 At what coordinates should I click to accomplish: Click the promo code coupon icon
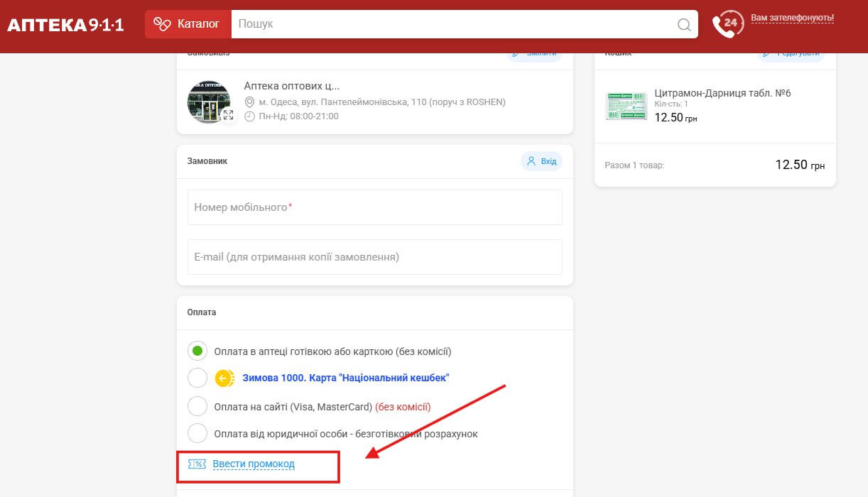197,464
